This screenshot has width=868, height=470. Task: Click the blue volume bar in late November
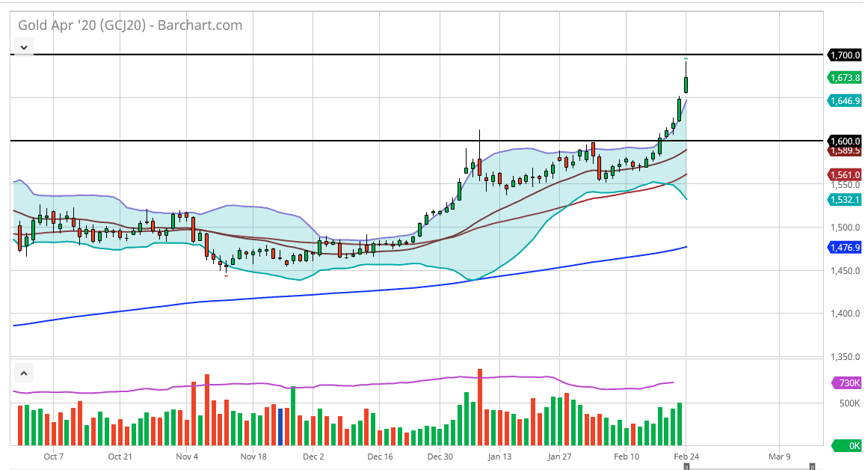(x=280, y=427)
